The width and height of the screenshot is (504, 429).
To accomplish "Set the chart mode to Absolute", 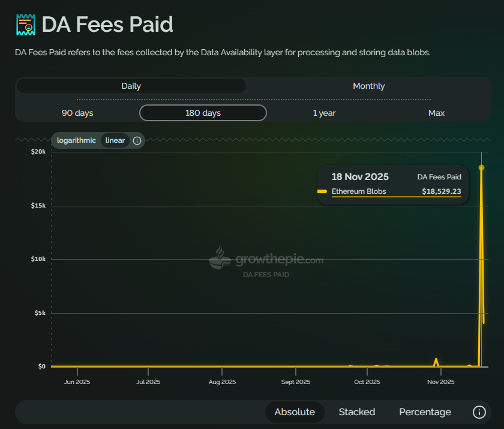I will [295, 412].
